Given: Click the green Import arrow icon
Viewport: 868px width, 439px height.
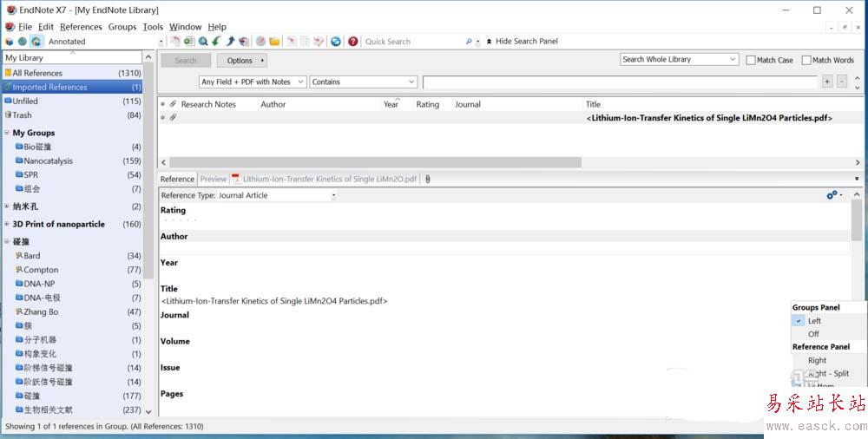Looking at the screenshot, I should [216, 41].
